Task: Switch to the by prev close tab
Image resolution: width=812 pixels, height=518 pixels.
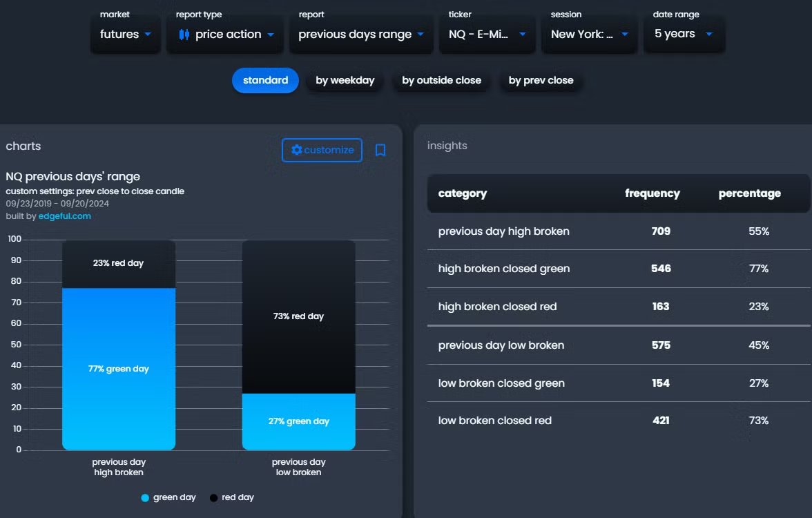Action: [541, 80]
